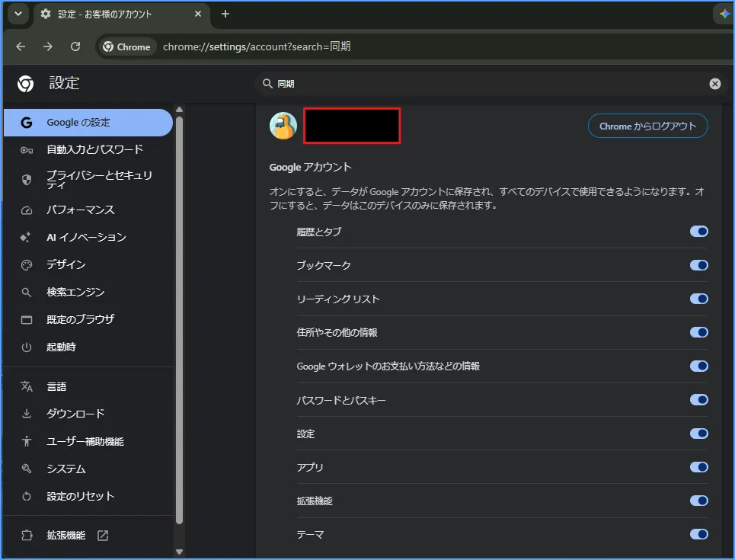Viewport: 735px width, 560px height.
Task: Open 自動入力とパスワード section
Action: (88, 149)
